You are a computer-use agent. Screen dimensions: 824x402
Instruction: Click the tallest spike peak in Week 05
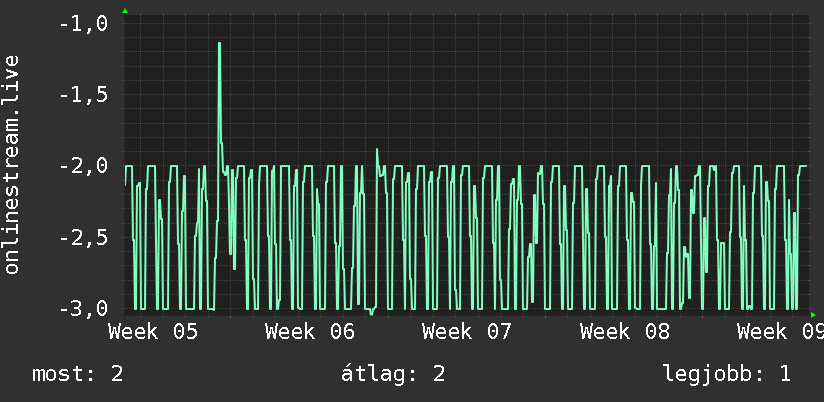click(219, 44)
